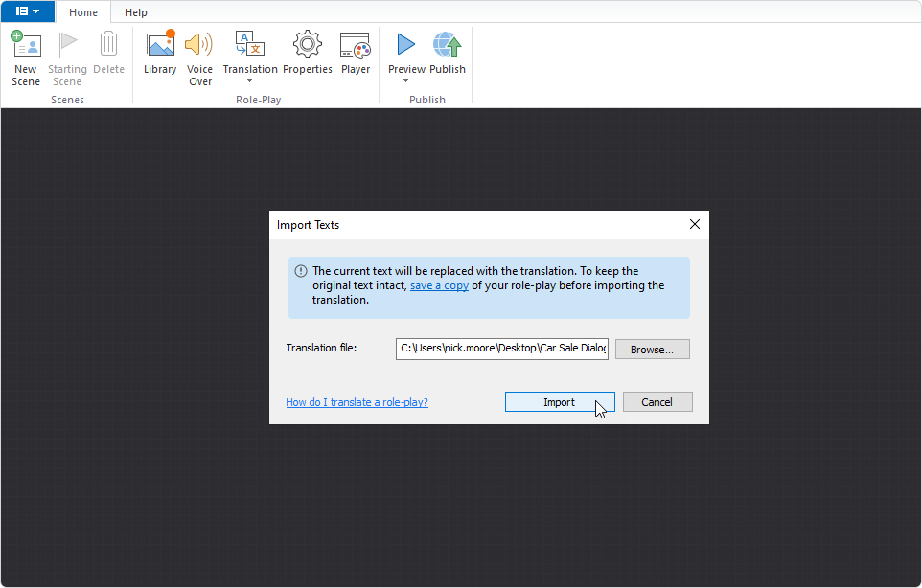
Task: Open the 'save a copy' link
Action: click(x=439, y=285)
